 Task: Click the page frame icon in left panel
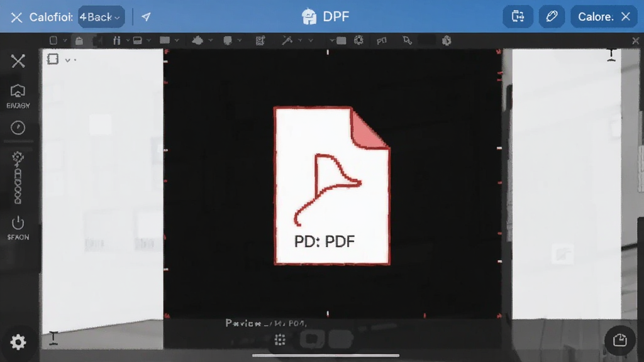coord(53,59)
